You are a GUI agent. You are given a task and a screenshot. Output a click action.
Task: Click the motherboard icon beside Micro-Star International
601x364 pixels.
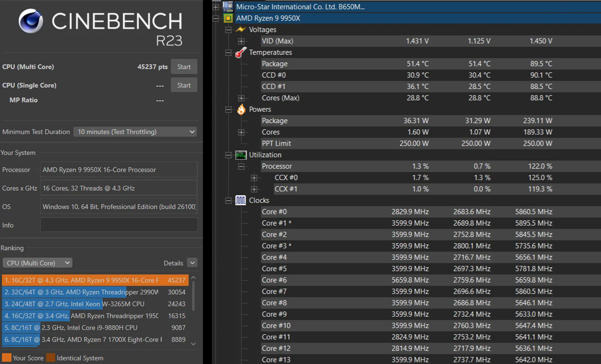click(228, 6)
